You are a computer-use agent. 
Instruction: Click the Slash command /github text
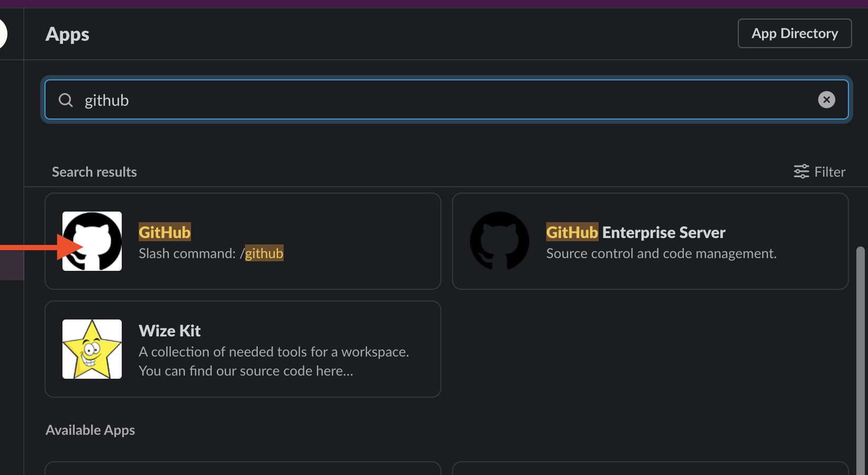click(x=211, y=253)
